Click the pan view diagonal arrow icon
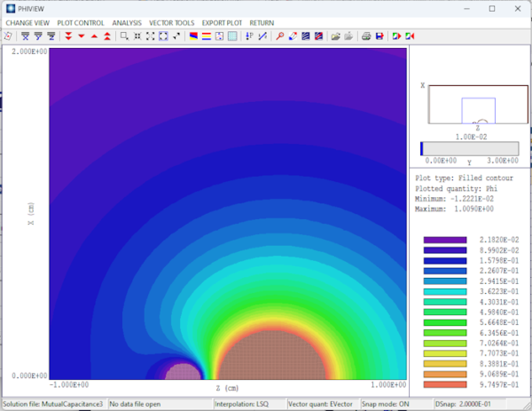The height and width of the screenshot is (411, 532). pyautogui.click(x=176, y=36)
